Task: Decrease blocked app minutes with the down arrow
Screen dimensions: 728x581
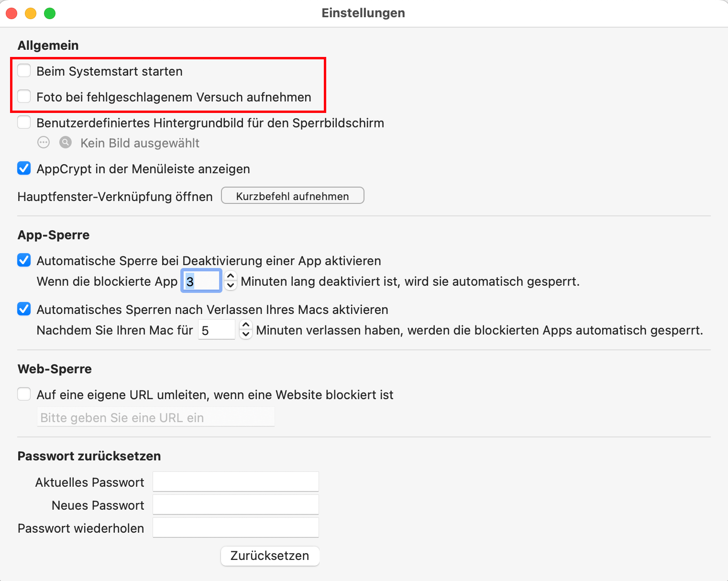Action: (231, 285)
